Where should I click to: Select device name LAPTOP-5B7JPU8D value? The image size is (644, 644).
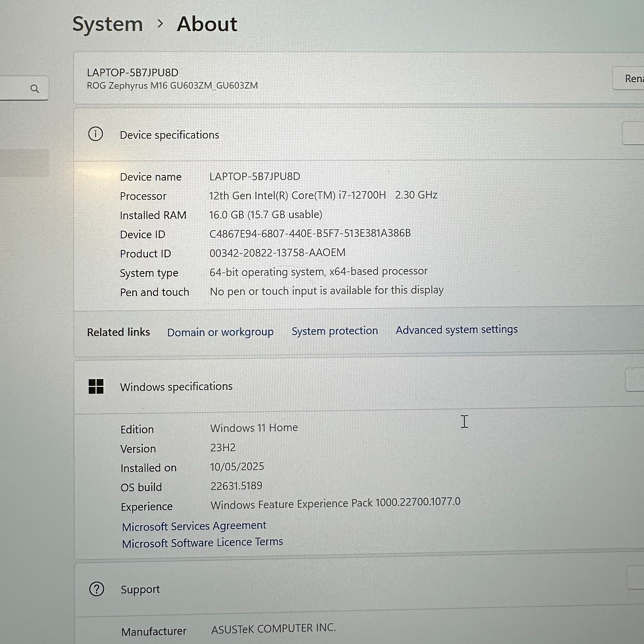[x=255, y=176]
